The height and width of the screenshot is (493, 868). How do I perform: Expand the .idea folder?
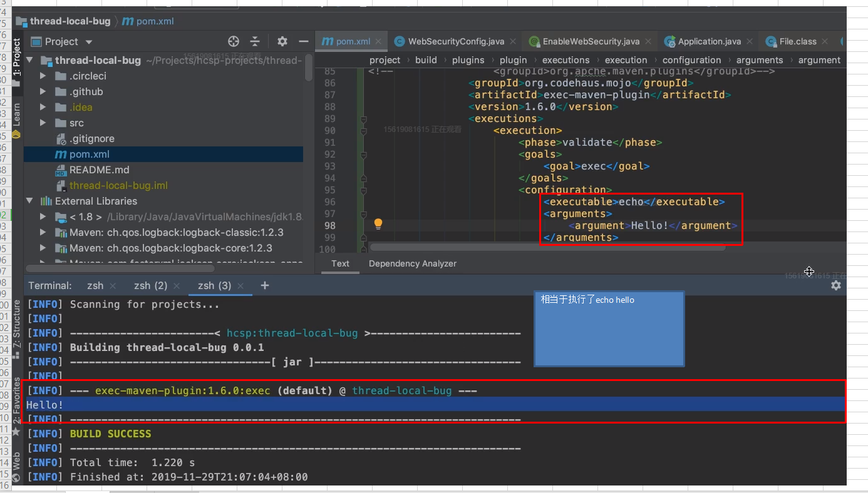(x=43, y=107)
